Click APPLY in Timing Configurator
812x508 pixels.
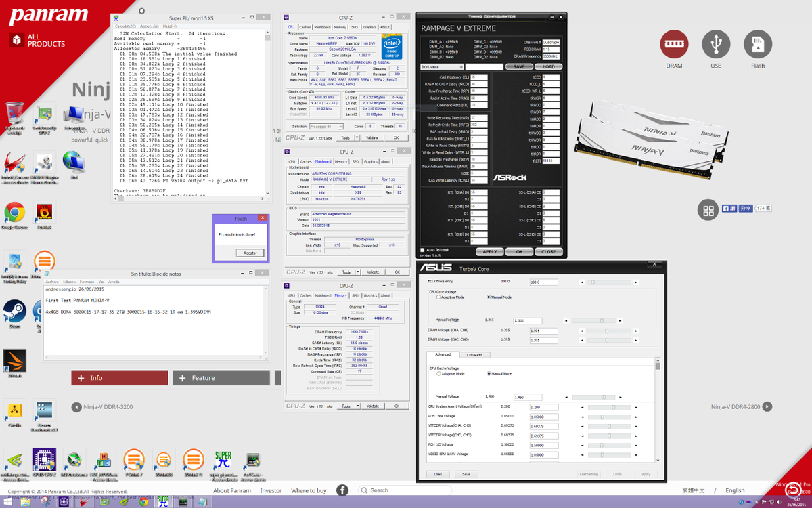(x=490, y=251)
